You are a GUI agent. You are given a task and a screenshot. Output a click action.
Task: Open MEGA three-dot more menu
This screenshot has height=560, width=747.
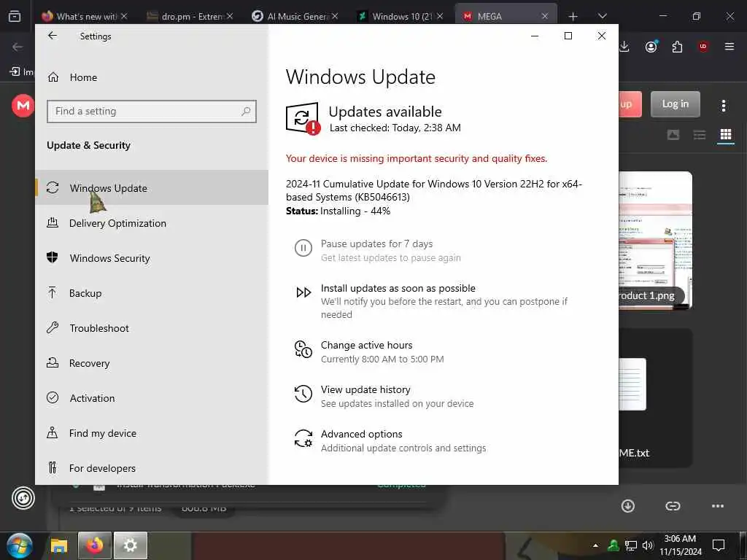[x=723, y=105]
